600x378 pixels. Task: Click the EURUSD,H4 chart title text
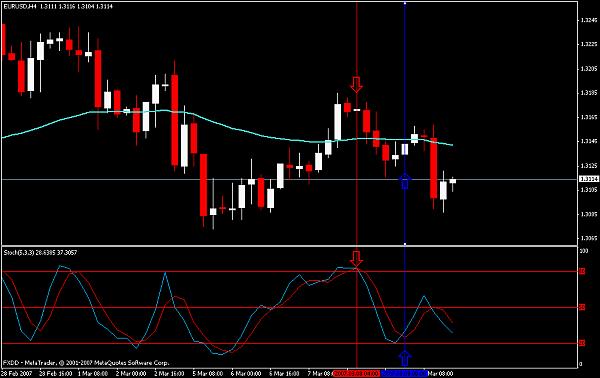coord(21,7)
